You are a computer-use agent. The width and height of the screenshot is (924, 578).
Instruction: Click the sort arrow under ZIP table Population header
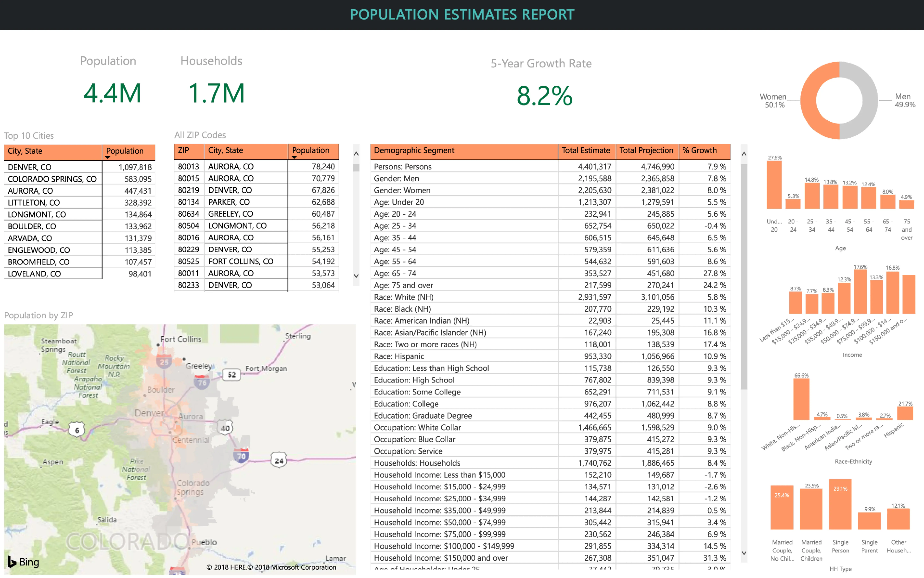click(x=294, y=157)
